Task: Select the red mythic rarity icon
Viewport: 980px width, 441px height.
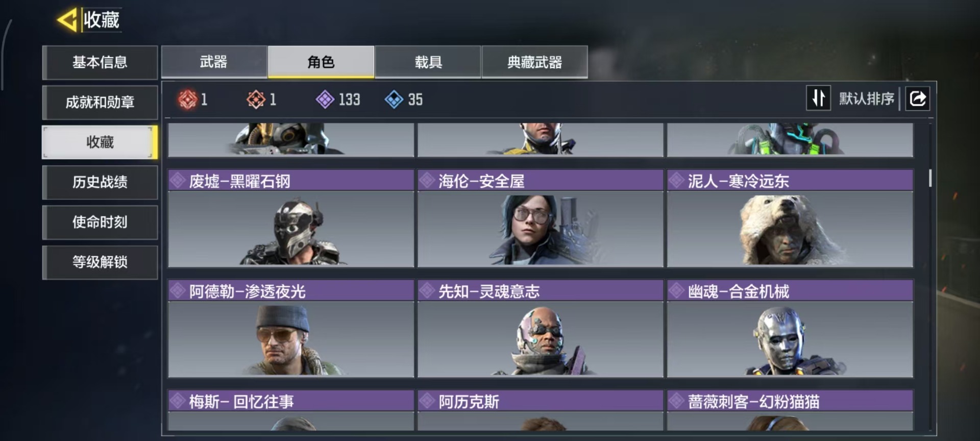Action: pyautogui.click(x=187, y=99)
